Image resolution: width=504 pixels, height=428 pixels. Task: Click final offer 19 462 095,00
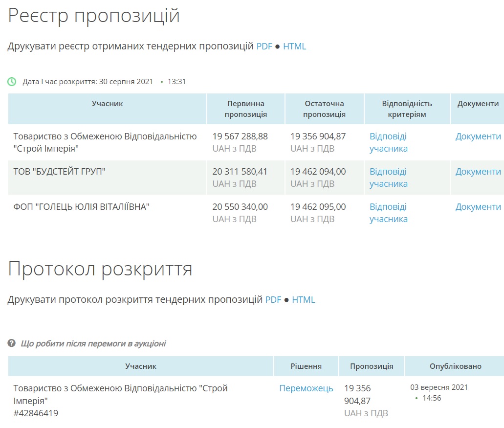coord(318,206)
